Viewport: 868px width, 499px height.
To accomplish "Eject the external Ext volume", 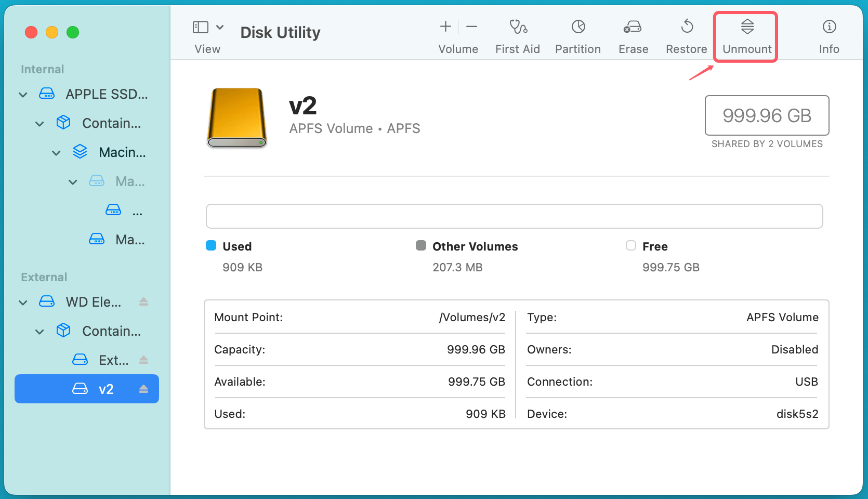I will (144, 360).
